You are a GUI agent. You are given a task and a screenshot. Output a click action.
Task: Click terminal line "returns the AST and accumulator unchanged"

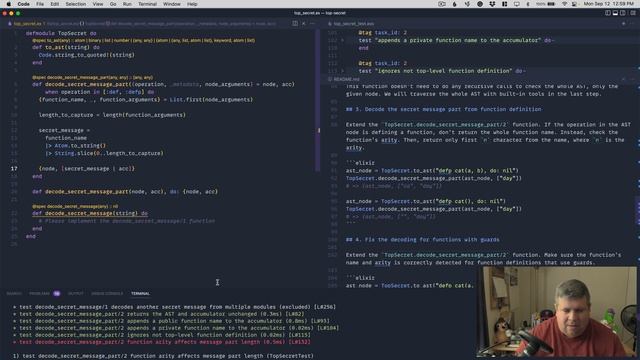(x=159, y=314)
